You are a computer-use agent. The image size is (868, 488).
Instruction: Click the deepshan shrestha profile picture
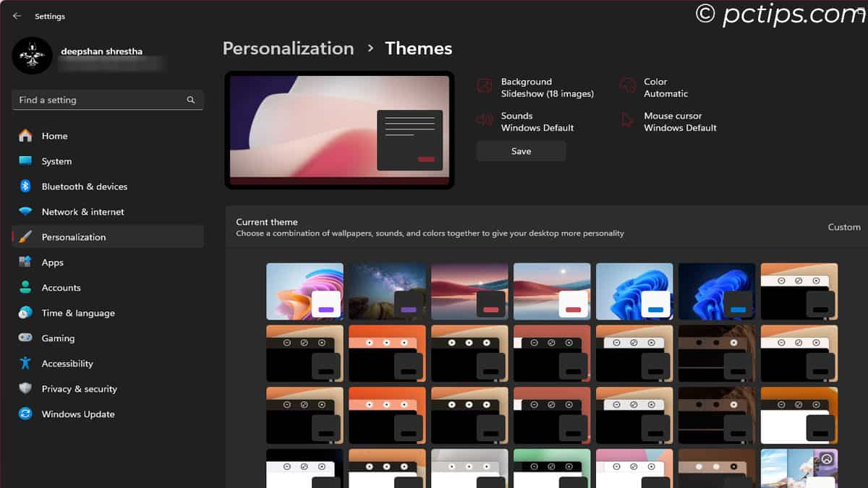click(x=31, y=54)
